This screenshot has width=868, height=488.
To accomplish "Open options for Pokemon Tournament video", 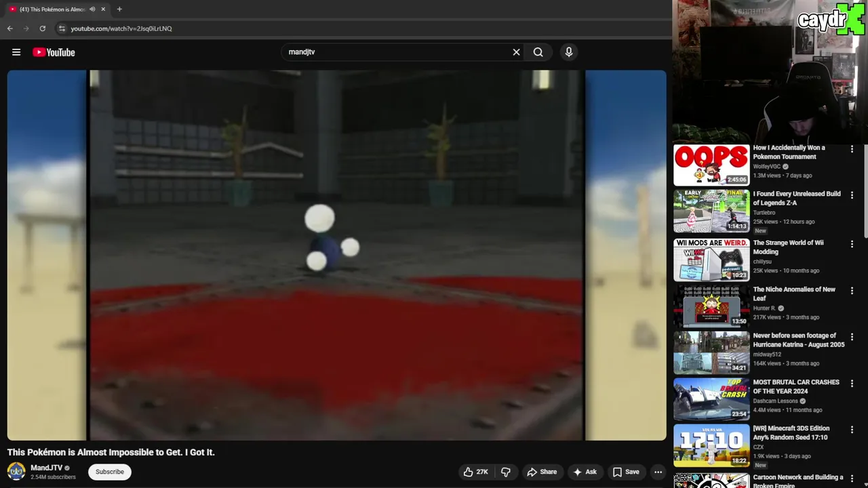I will point(852,148).
